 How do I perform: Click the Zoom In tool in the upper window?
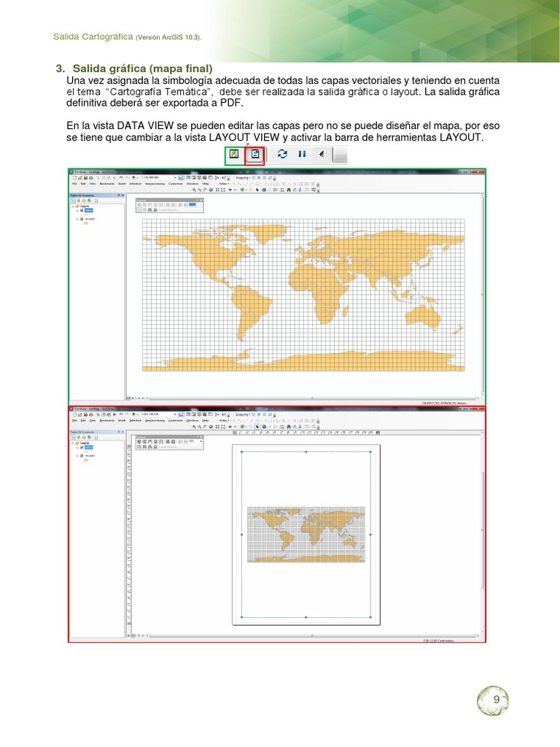click(x=194, y=190)
